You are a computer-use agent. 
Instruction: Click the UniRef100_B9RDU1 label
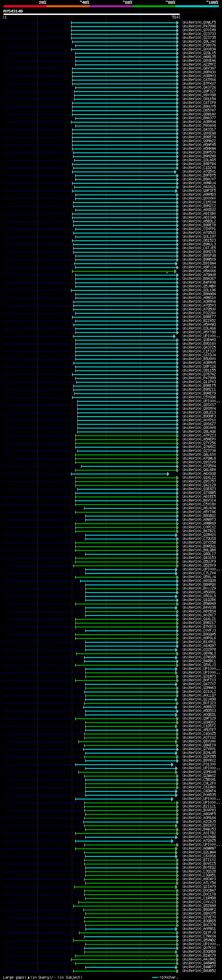pos(199,546)
